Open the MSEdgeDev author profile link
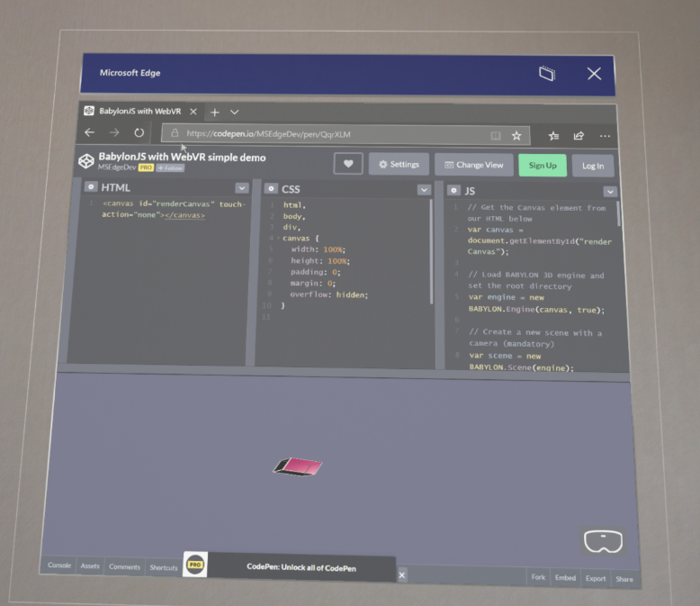The width and height of the screenshot is (700, 606). pos(117,167)
